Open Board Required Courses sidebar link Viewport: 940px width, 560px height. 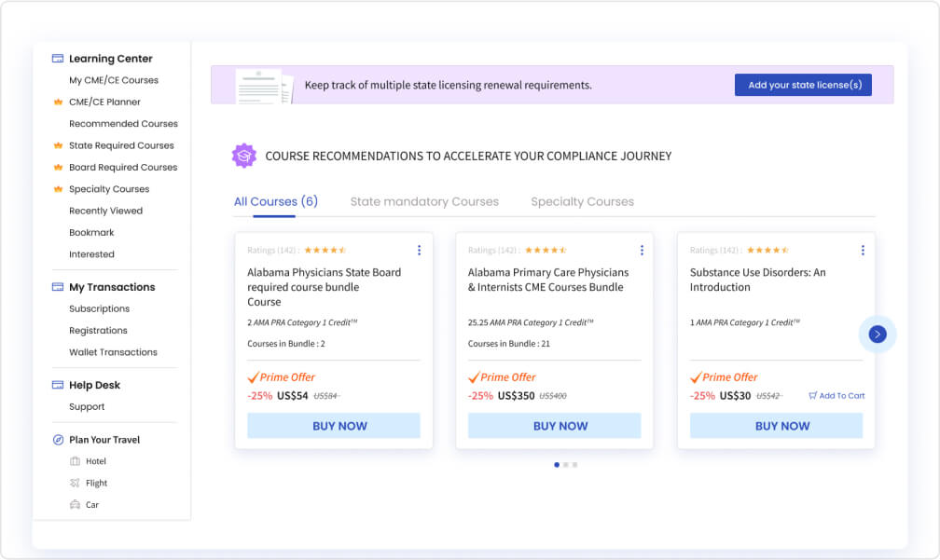click(x=123, y=167)
